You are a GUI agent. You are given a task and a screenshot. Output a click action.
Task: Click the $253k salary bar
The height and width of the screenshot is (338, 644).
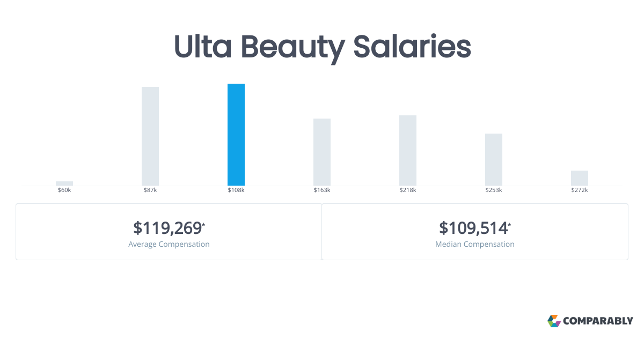click(494, 159)
